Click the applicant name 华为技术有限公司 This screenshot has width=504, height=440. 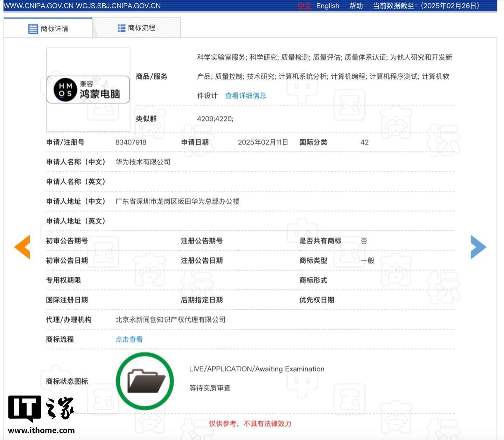click(x=143, y=162)
